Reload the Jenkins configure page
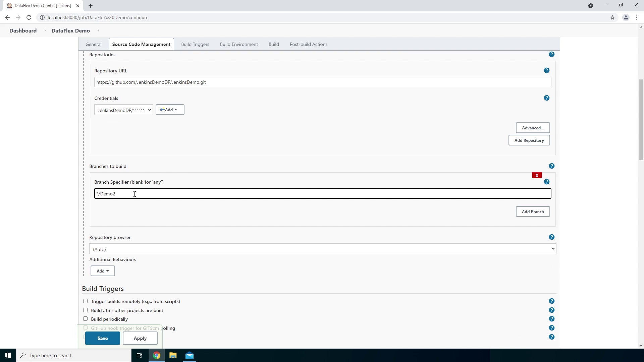The image size is (644, 362). [29, 17]
